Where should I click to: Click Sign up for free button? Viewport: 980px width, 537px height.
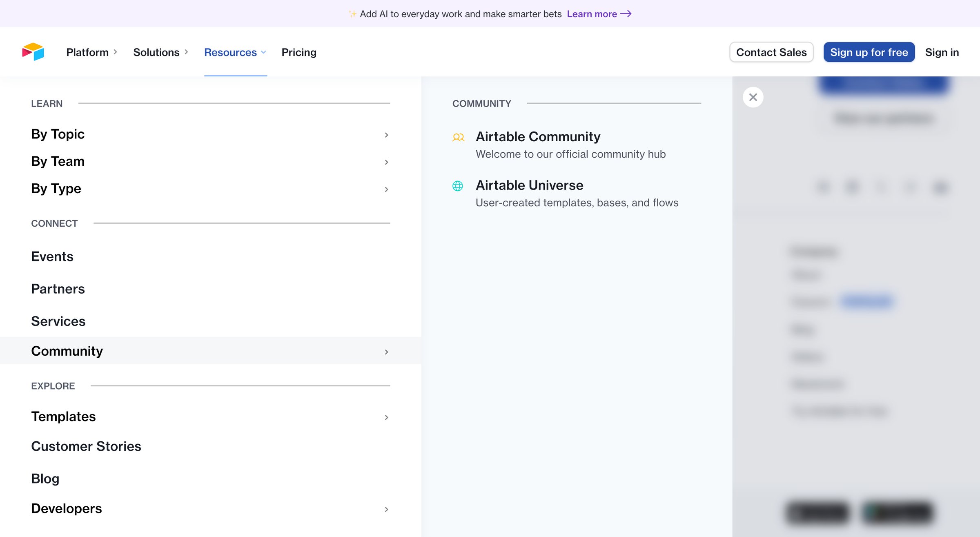coord(869,52)
